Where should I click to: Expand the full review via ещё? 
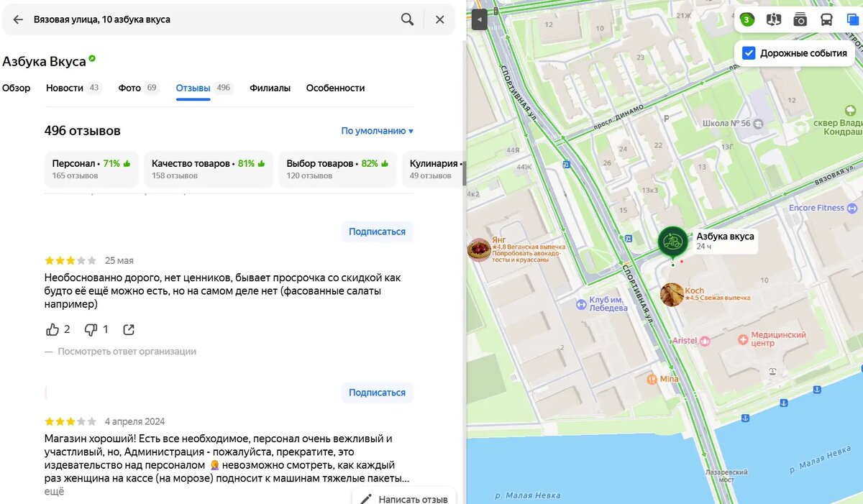(x=55, y=492)
